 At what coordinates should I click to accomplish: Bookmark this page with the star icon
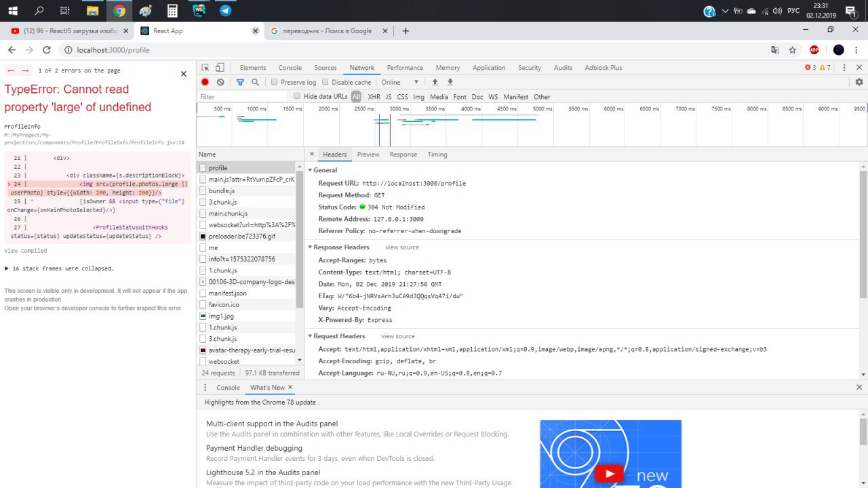pos(792,50)
